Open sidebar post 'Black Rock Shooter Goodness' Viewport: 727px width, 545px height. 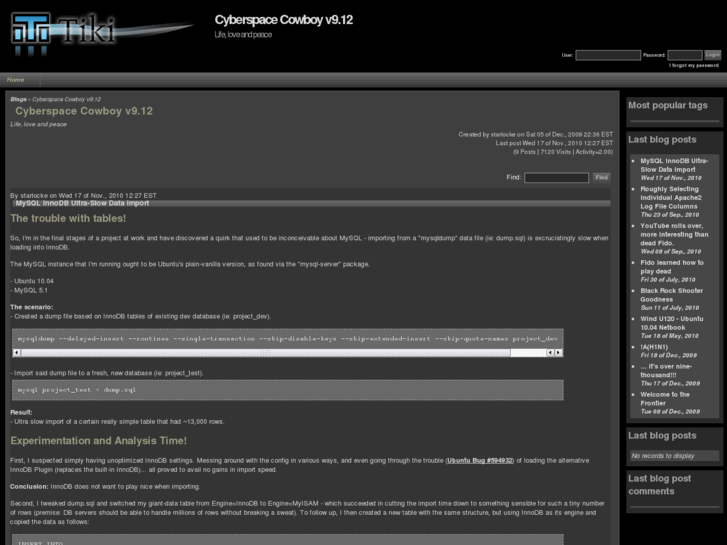pyautogui.click(x=671, y=295)
